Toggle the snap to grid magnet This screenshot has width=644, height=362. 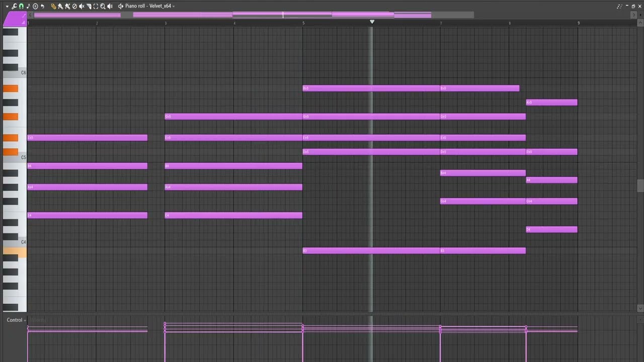pyautogui.click(x=21, y=6)
